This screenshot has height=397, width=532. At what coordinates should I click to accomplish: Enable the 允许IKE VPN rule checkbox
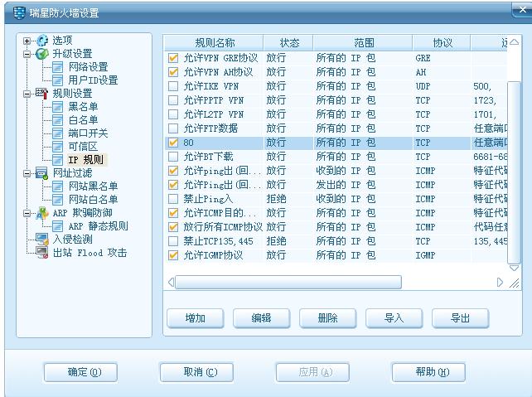tap(173, 86)
